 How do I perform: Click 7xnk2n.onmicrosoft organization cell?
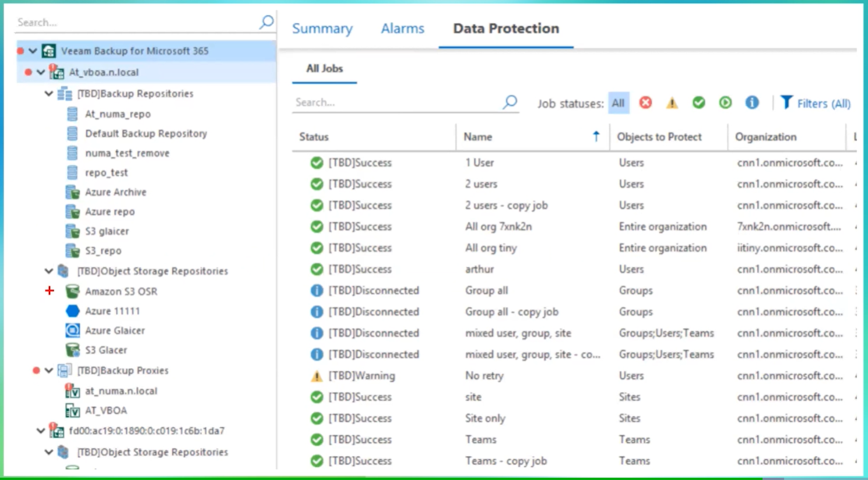[x=789, y=227]
